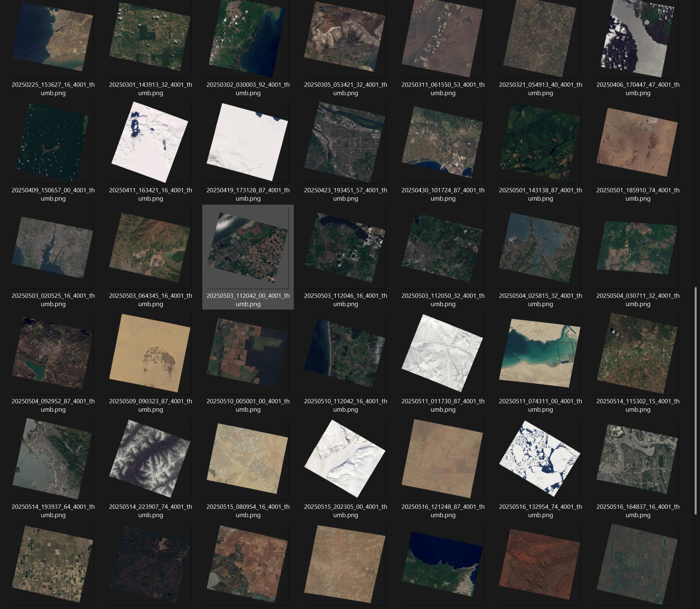Click the 20250504_025815_32_4001 flooded landscape thumbnail
The width and height of the screenshot is (700, 609).
[x=540, y=248]
